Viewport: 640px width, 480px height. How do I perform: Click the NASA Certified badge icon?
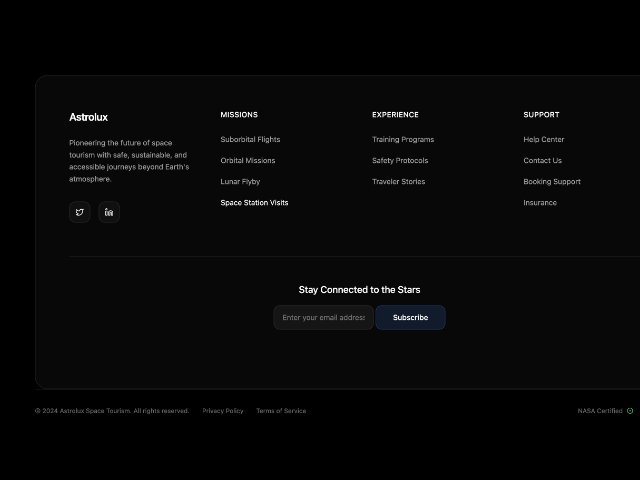[630, 411]
